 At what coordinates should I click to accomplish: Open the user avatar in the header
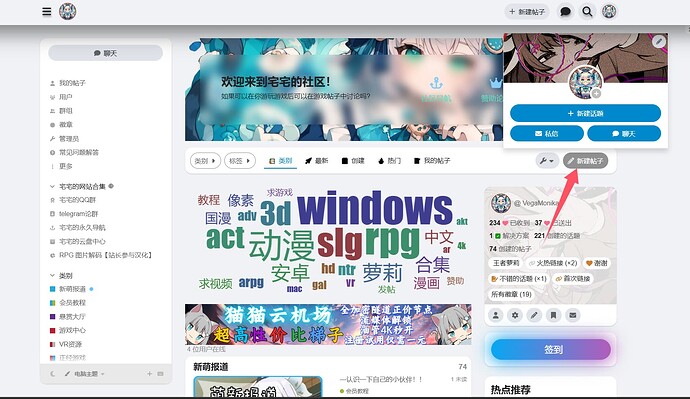tap(609, 11)
